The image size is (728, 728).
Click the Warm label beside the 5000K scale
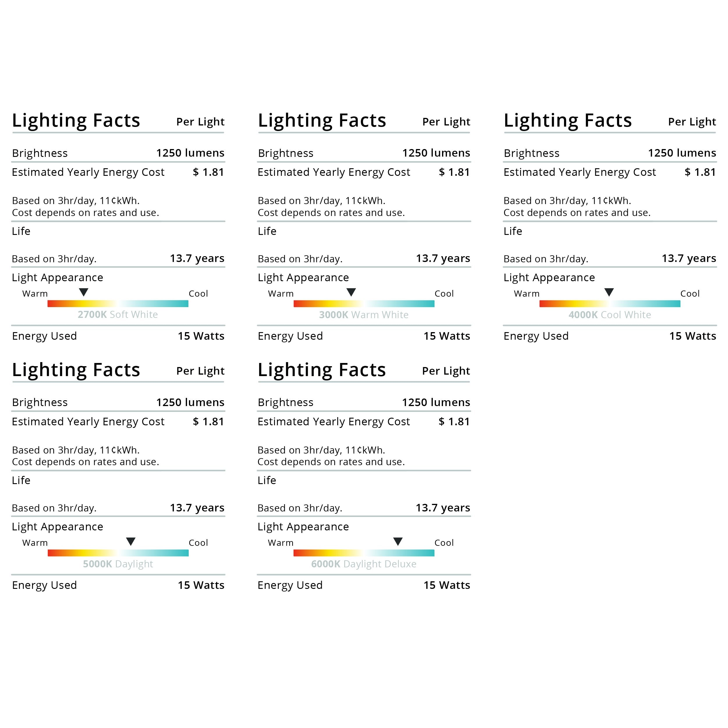click(35, 543)
